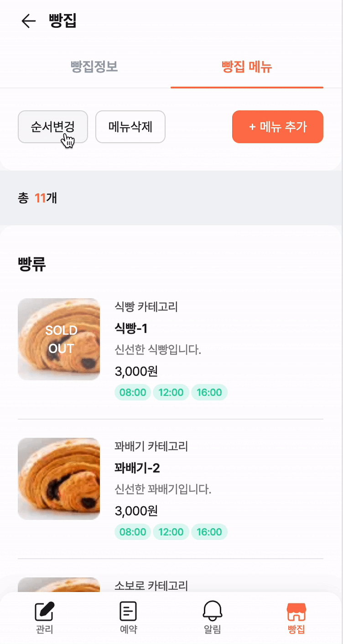This screenshot has height=644, width=343.
Task: Tap the back arrow icon
Action: (x=28, y=21)
